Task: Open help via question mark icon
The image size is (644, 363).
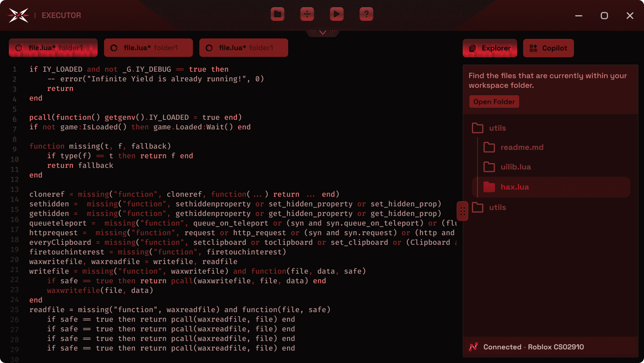Action: coord(366,14)
